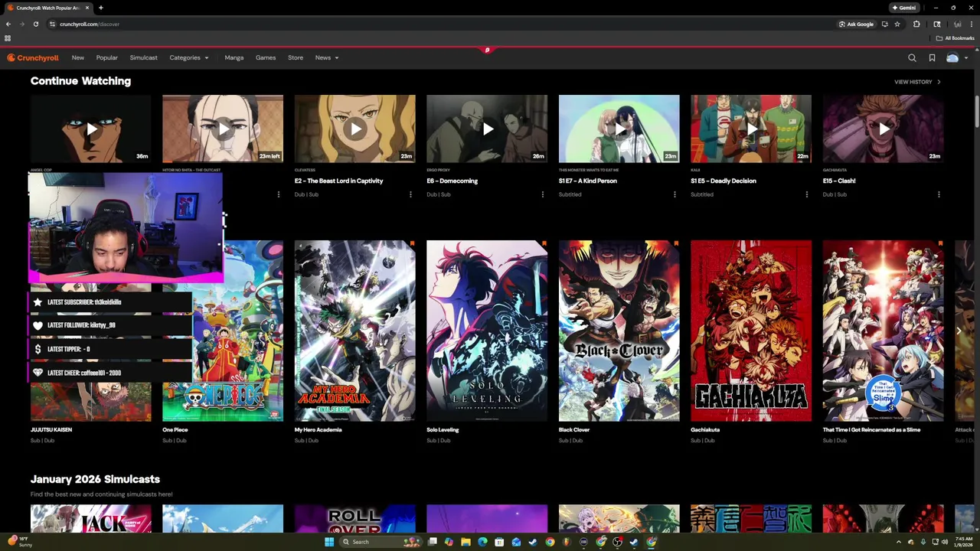Click the Windows taskbar Search box

[x=381, y=542]
